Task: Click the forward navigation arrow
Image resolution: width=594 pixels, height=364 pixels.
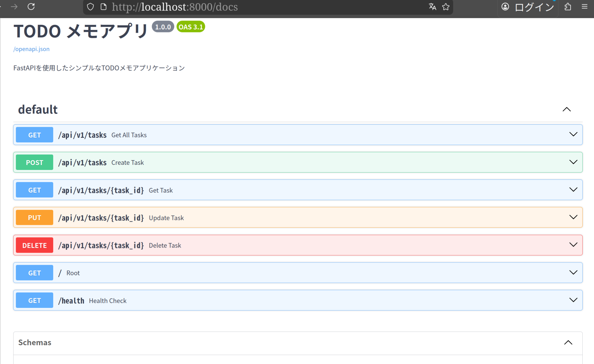Action: [14, 7]
